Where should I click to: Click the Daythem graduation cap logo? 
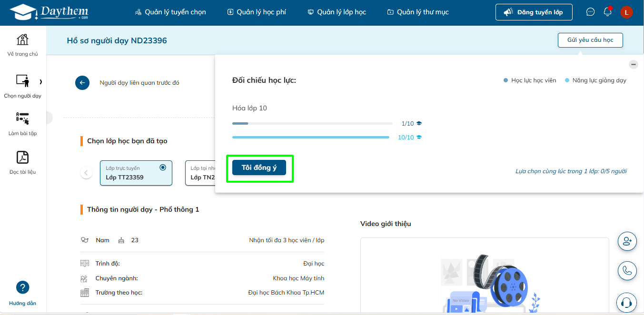click(23, 12)
